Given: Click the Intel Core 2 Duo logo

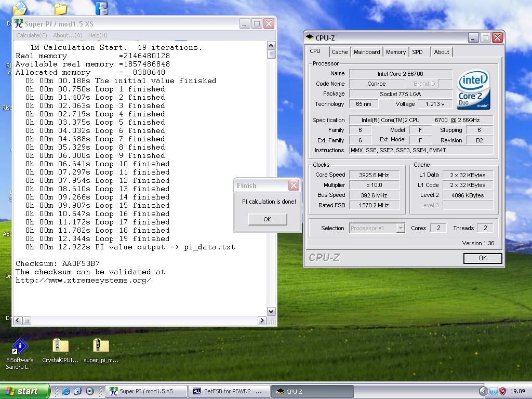Looking at the screenshot, I should click(473, 89).
